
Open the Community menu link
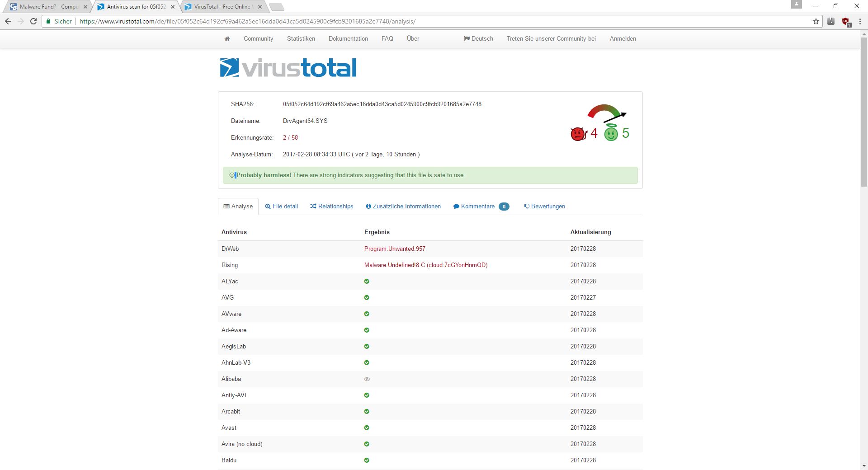pyautogui.click(x=258, y=39)
